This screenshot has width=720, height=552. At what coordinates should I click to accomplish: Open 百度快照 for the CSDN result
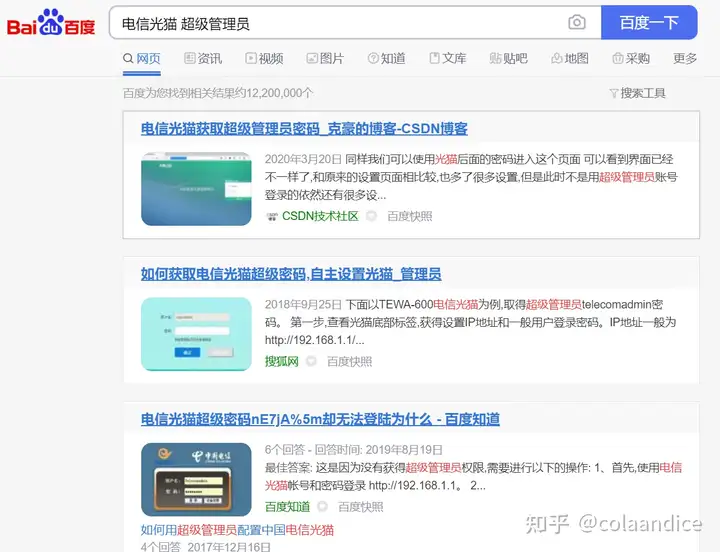[x=410, y=216]
